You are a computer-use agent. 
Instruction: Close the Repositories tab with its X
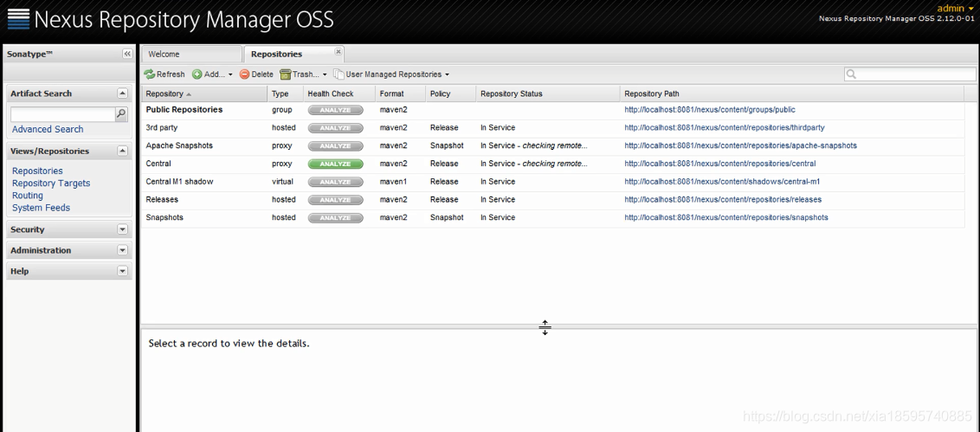pyautogui.click(x=338, y=51)
